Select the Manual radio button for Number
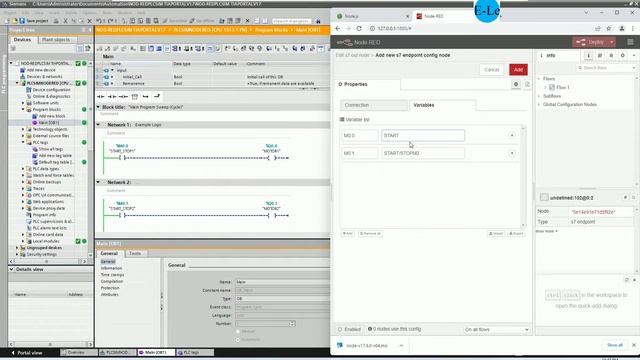The image size is (640, 360). [x=238, y=331]
